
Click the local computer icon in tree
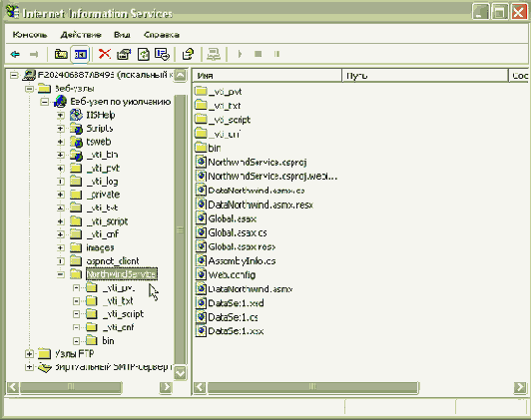click(29, 75)
